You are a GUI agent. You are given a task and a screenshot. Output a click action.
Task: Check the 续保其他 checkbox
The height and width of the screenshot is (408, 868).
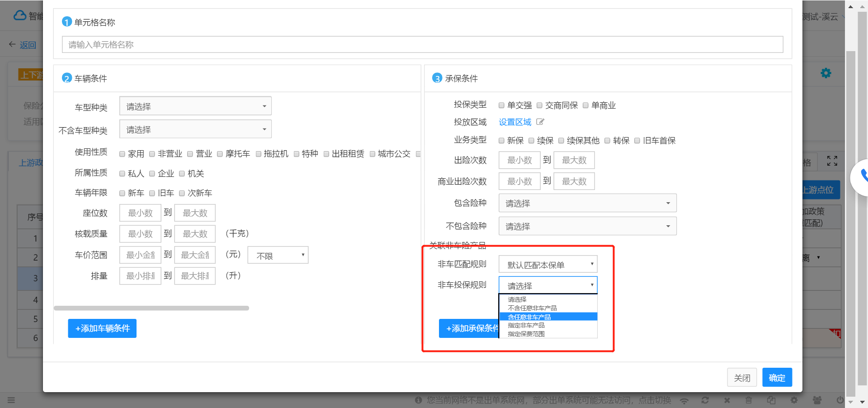tap(561, 141)
